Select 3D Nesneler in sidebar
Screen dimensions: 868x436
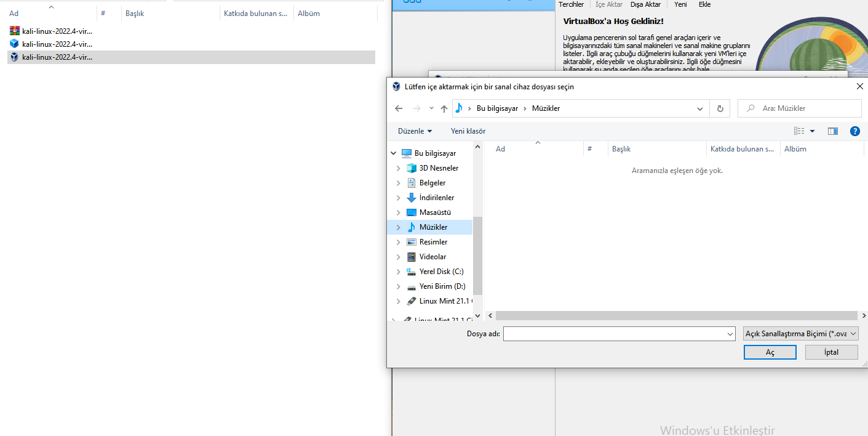pos(439,168)
